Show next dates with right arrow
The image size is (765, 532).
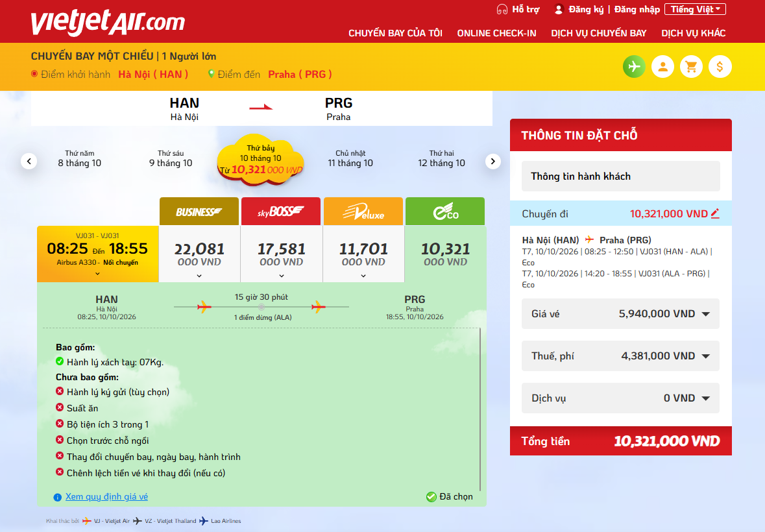pyautogui.click(x=492, y=161)
